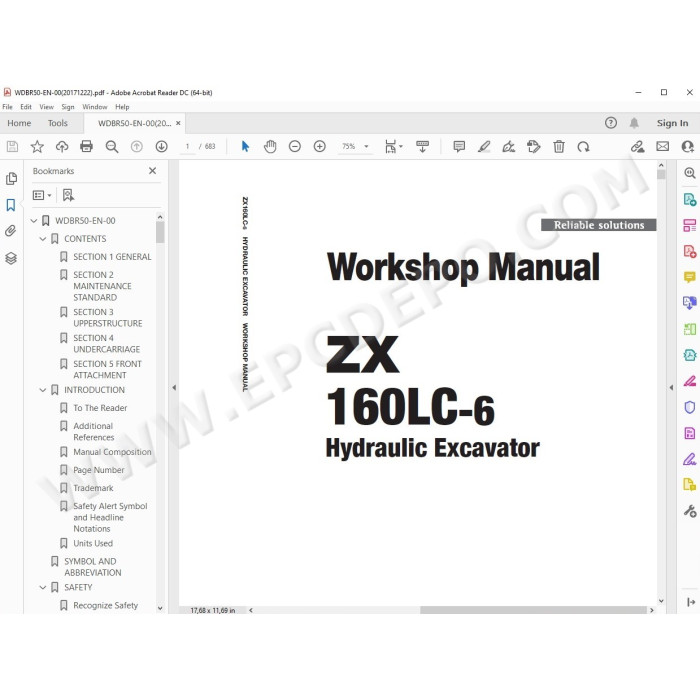Collapse the WDBR50-EN-00 bookmark tree
The image size is (700, 700).
coord(33,221)
